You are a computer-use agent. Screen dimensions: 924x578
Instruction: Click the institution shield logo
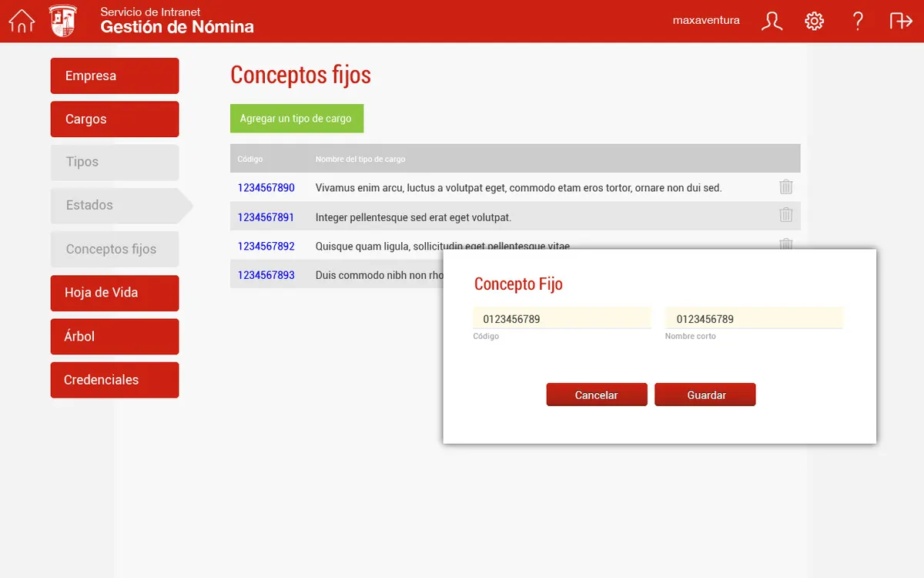pos(63,21)
